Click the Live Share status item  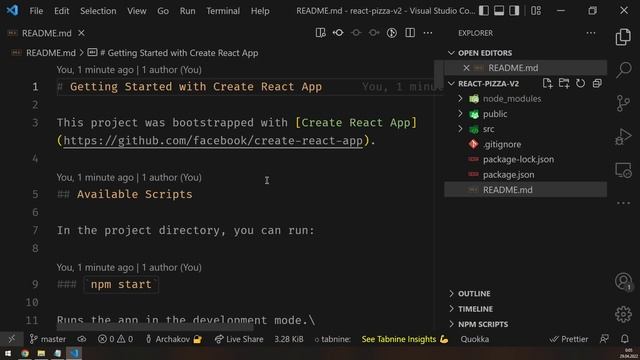coord(239,339)
